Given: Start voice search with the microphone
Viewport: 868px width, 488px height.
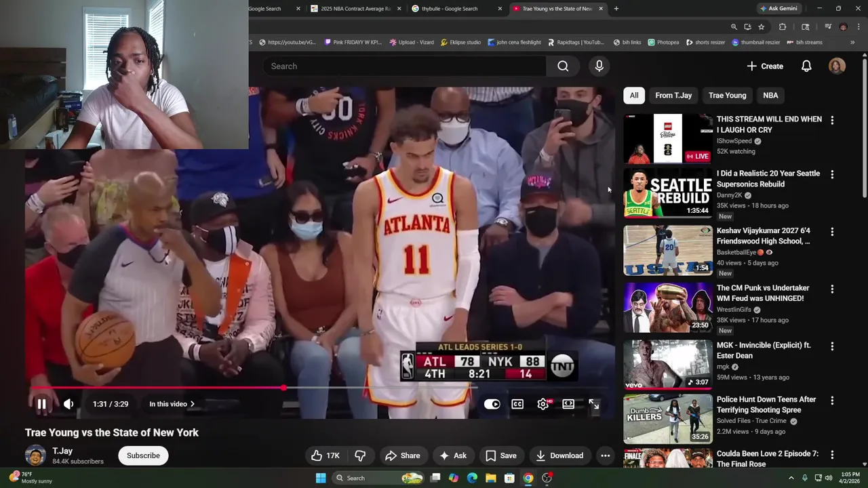Looking at the screenshot, I should point(599,66).
